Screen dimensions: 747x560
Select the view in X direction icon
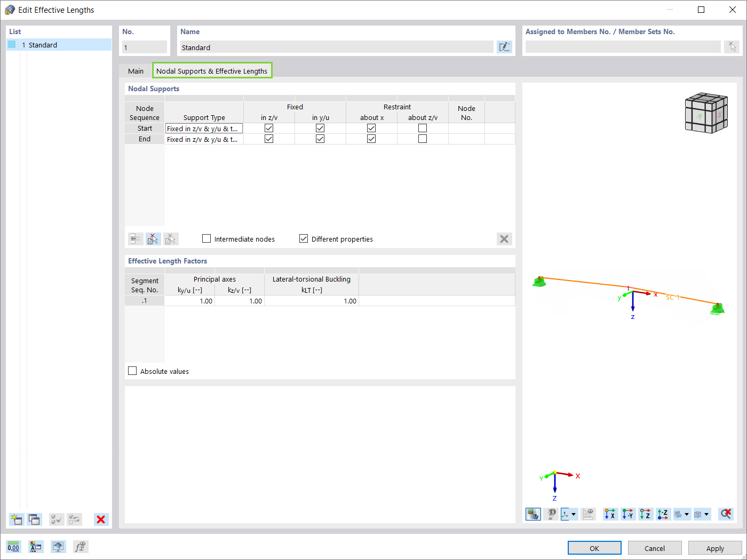pos(610,514)
